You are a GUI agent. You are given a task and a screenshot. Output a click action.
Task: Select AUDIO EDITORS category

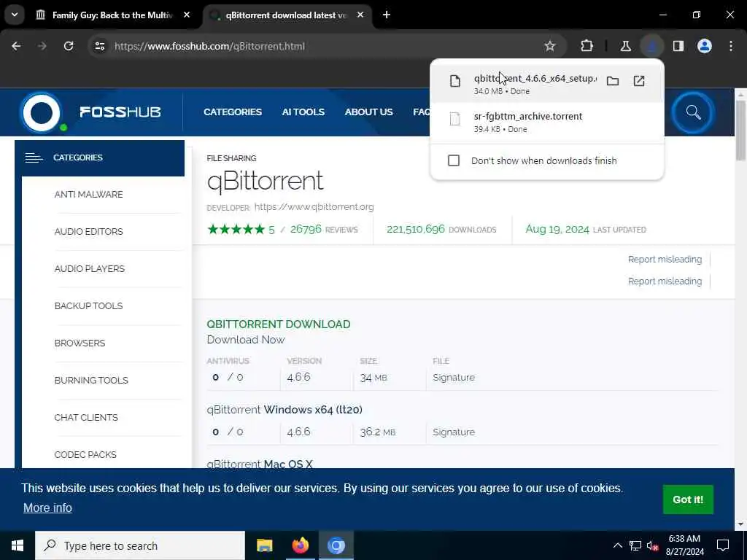tap(88, 231)
